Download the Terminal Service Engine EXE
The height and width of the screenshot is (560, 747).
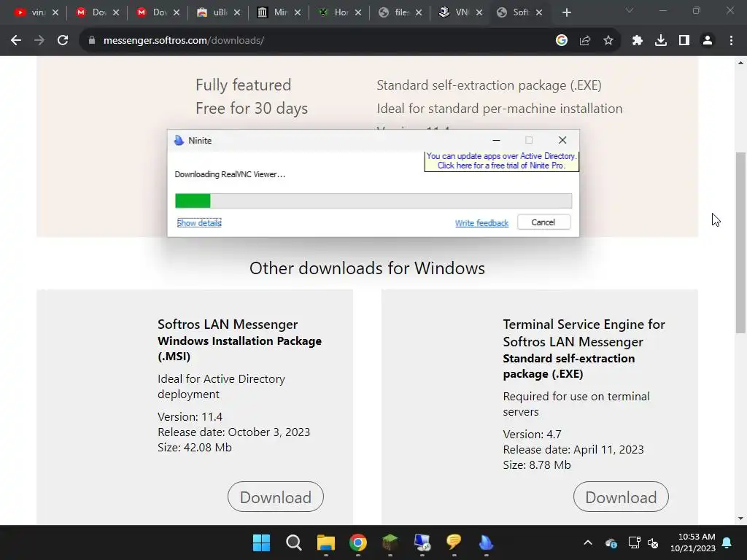(621, 497)
